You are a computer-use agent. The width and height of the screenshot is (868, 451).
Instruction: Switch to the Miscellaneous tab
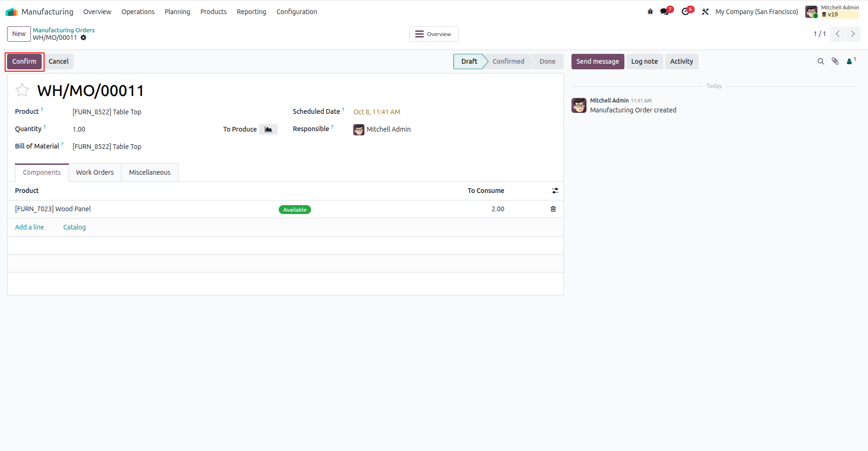[150, 172]
